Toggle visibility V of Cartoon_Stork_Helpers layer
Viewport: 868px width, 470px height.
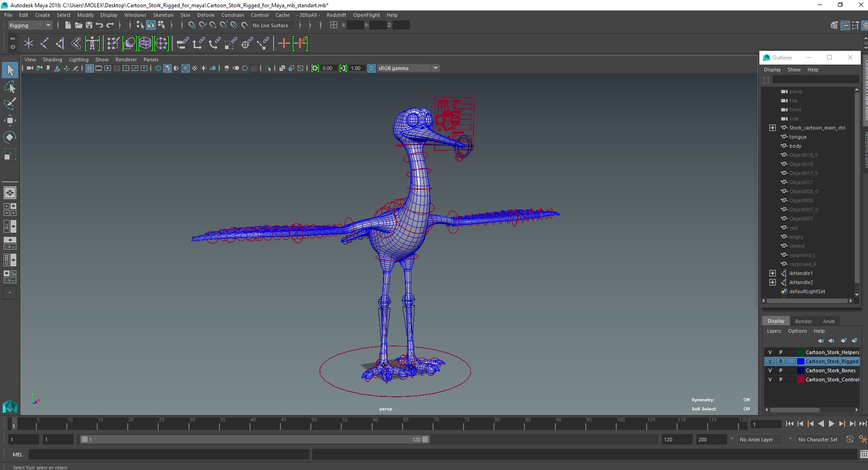[770, 352]
